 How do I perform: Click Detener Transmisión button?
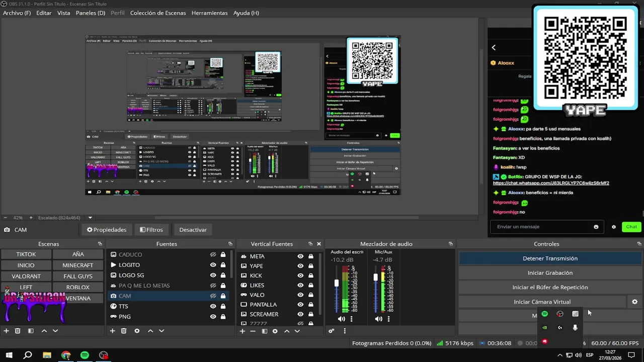(x=550, y=258)
